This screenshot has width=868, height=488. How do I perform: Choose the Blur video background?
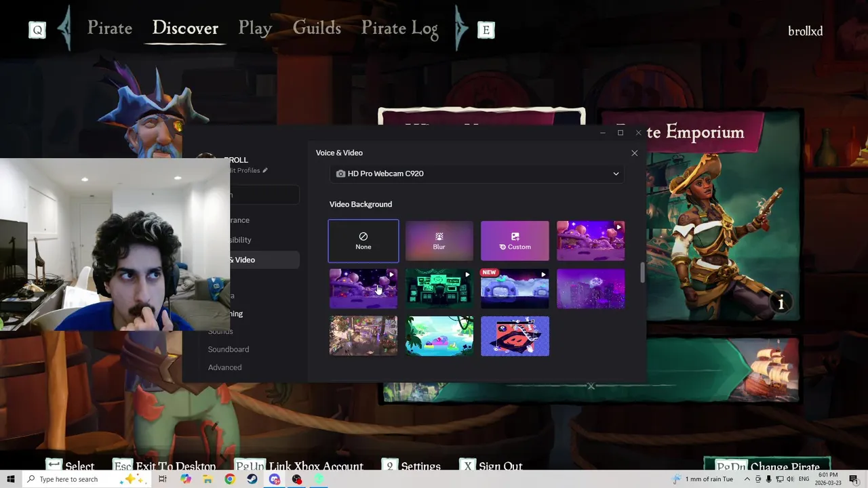(439, 241)
